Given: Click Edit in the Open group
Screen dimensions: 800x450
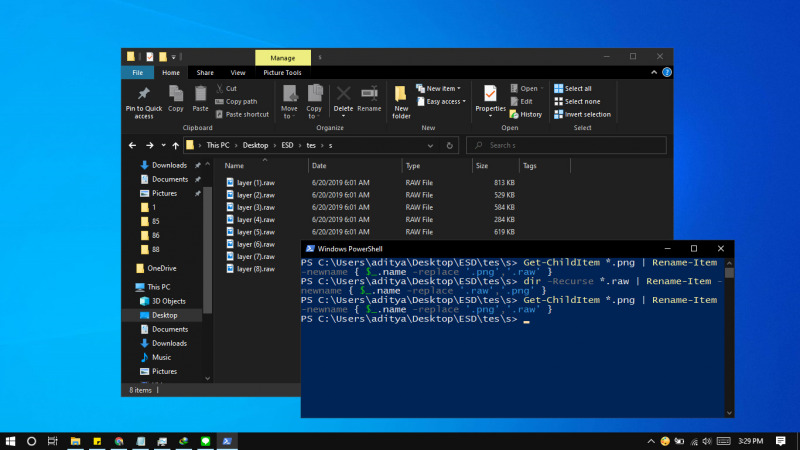Looking at the screenshot, I should click(x=521, y=102).
